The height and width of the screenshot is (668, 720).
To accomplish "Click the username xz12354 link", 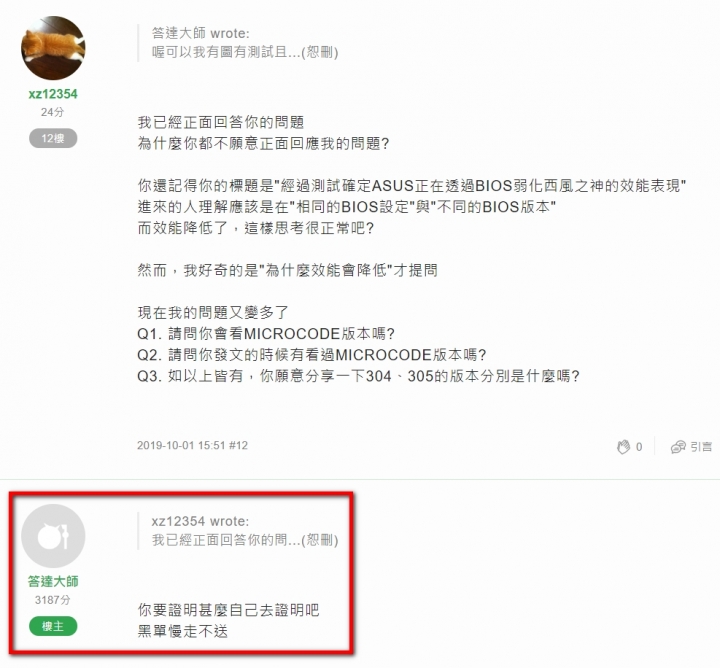I will [53, 94].
